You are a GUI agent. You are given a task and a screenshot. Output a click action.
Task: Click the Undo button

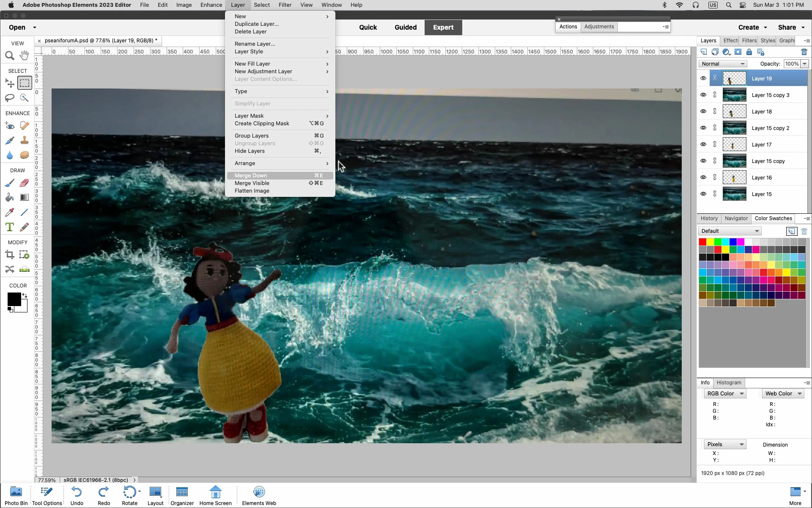pos(77,495)
